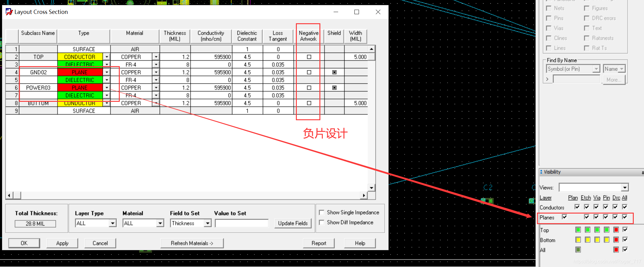
Task: Click the Layout Cross Section window icon
Action: pos(9,12)
